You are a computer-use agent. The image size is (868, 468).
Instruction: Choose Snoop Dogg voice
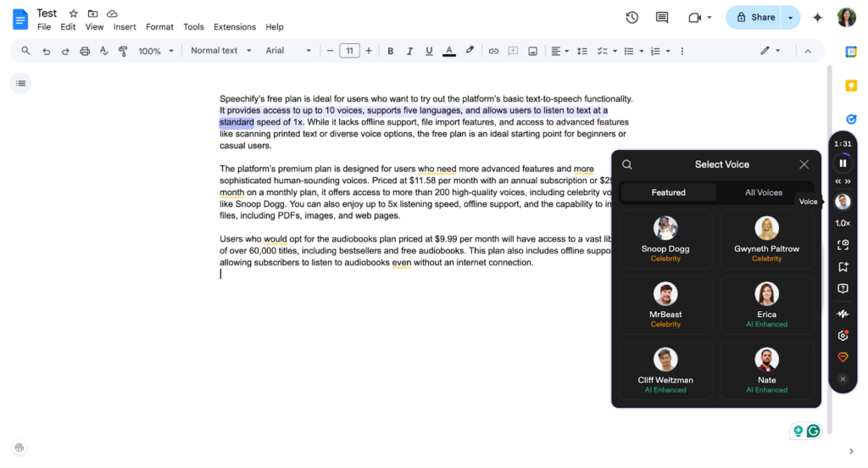665,240
